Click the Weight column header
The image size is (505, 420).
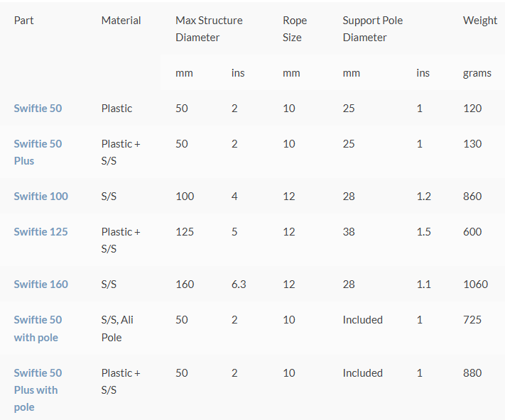[479, 21]
